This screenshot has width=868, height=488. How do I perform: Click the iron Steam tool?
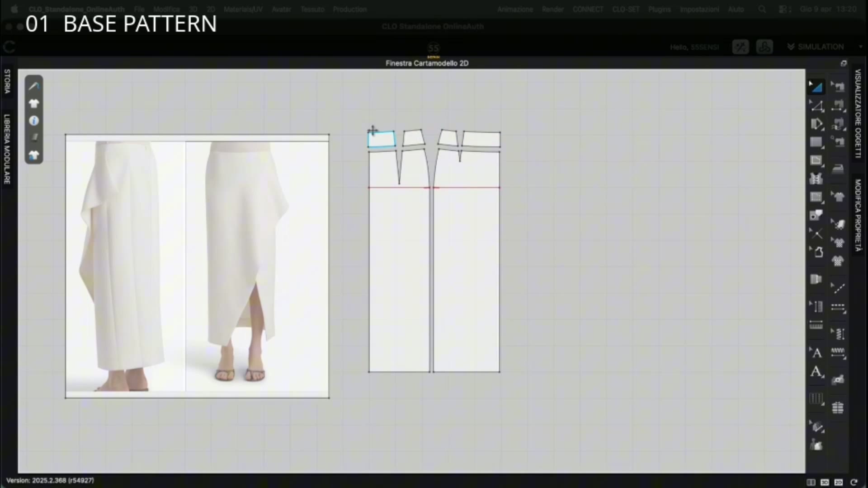tap(838, 169)
